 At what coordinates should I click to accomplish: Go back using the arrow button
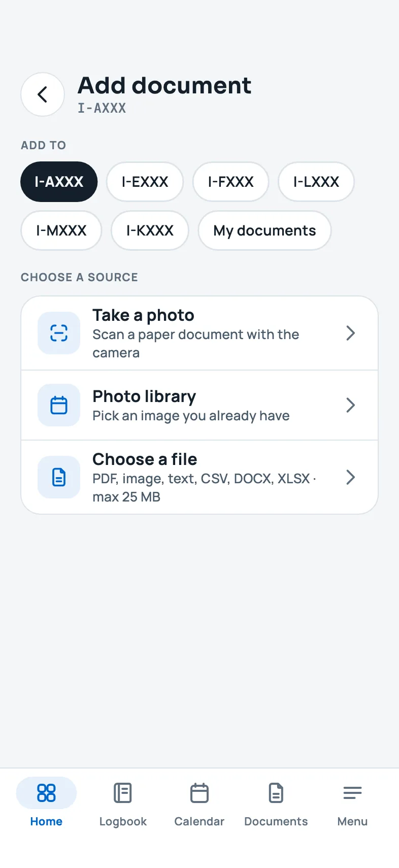tap(43, 94)
